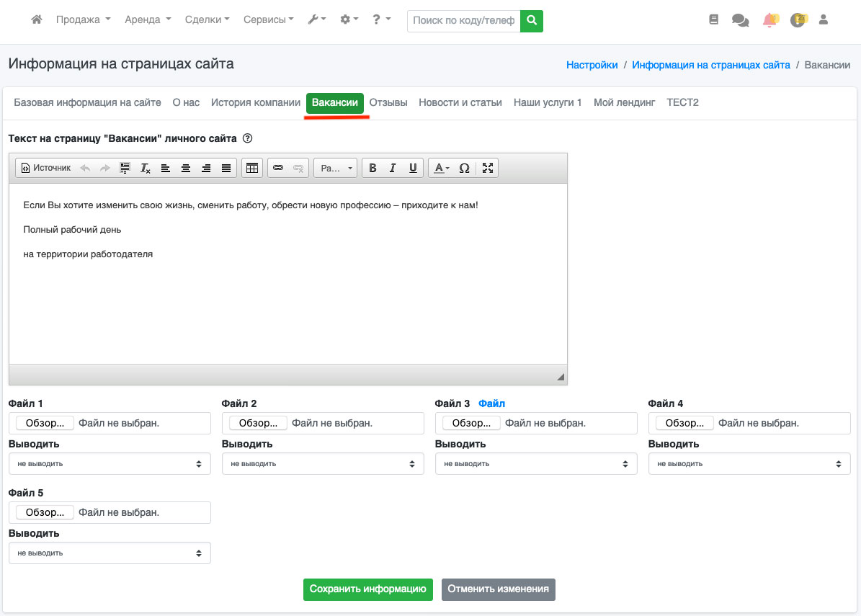Insert special character with the Omega icon
Viewport: 861px width, 616px height.
point(464,168)
